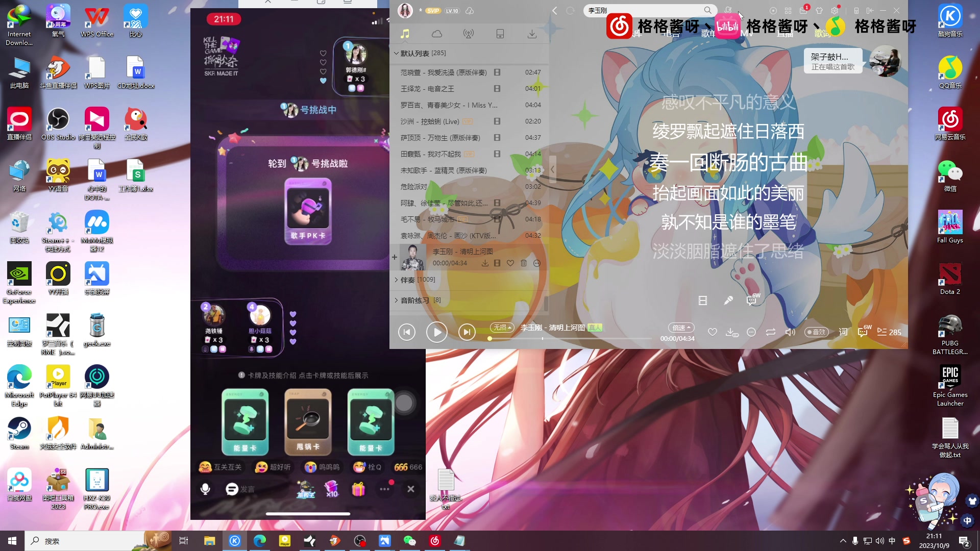
Task: Select the first 能量卡 card
Action: [245, 421]
